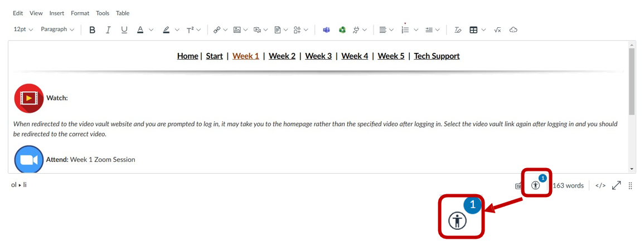Clear formatting with the eraser icon
The width and height of the screenshot is (644, 246).
tap(458, 30)
